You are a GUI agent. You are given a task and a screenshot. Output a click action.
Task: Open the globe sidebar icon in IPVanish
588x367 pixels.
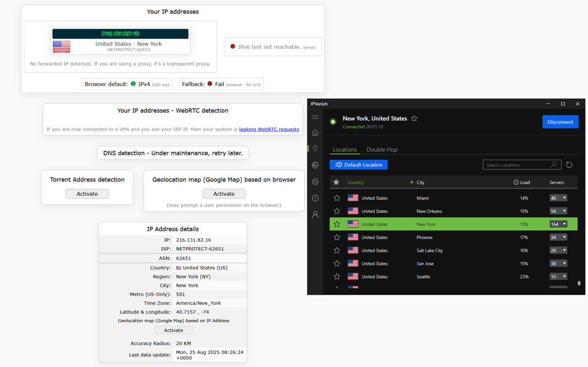315,165
